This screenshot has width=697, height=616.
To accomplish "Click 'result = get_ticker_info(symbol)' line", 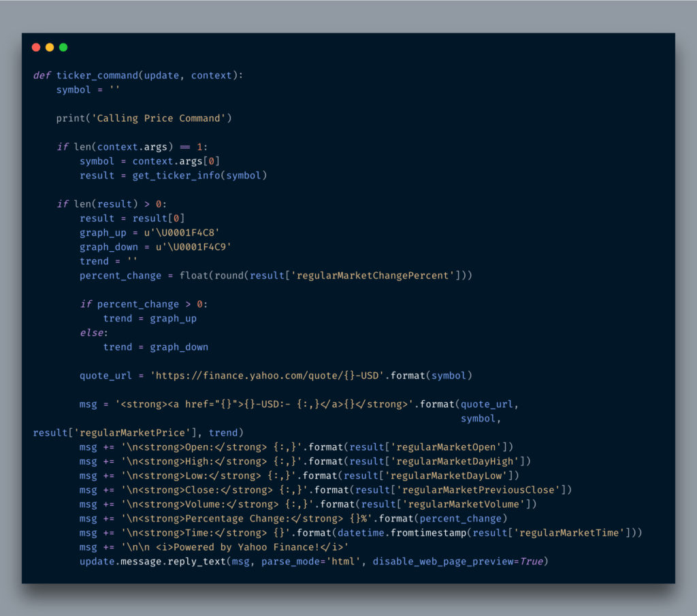I will pos(174,175).
